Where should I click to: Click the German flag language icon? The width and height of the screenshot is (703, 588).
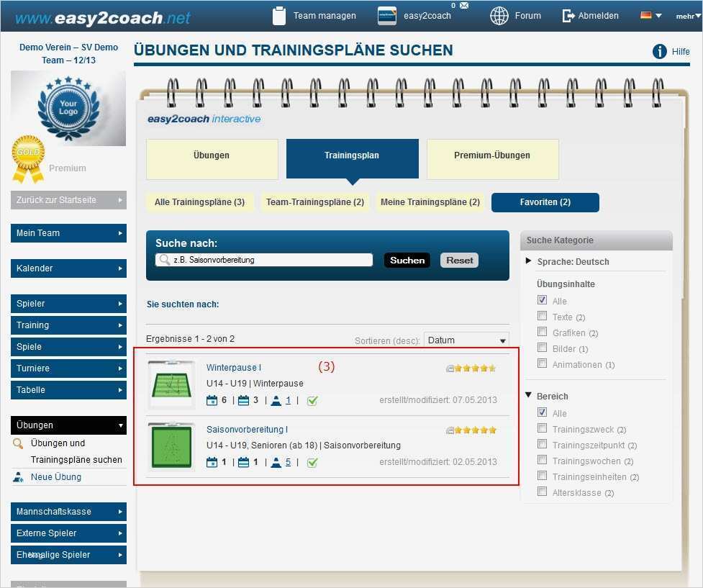click(x=645, y=15)
